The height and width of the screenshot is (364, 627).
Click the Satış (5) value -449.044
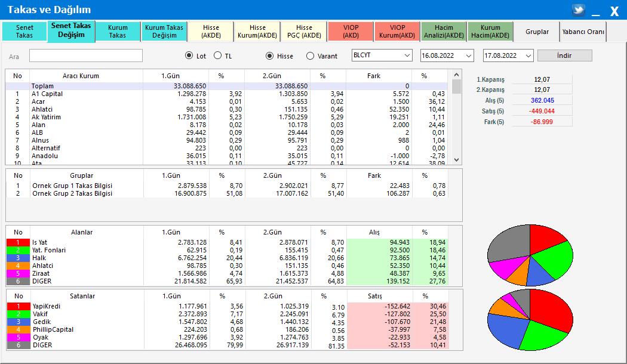point(542,111)
